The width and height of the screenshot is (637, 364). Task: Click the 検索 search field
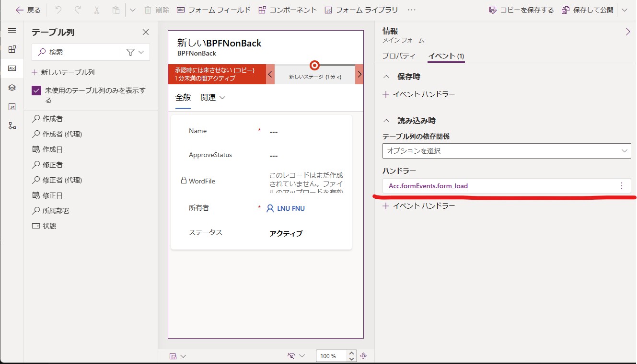[x=77, y=52]
